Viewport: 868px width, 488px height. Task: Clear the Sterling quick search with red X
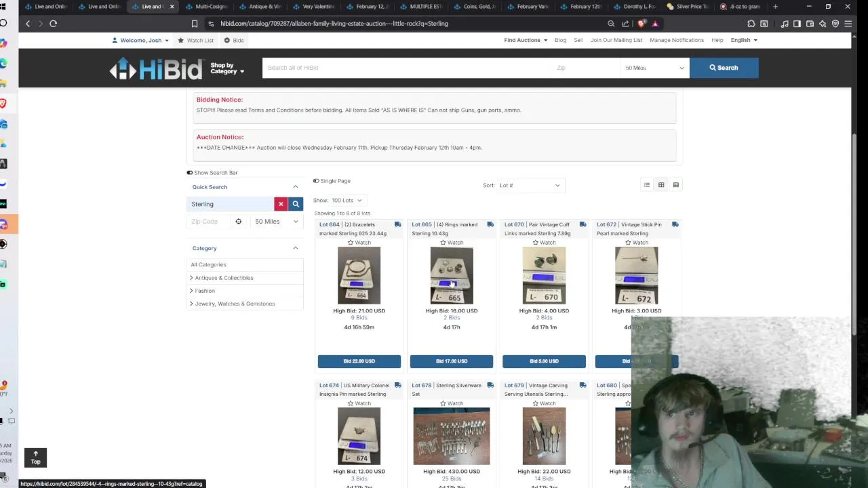click(281, 204)
